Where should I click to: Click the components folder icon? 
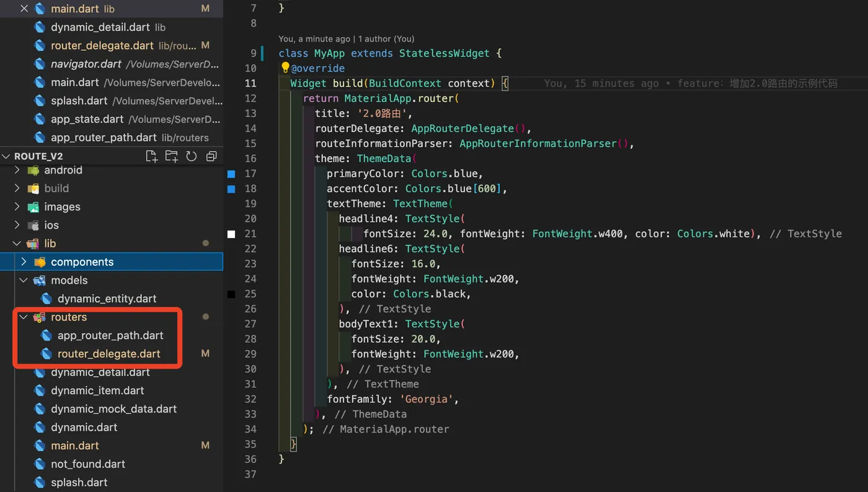pos(40,261)
